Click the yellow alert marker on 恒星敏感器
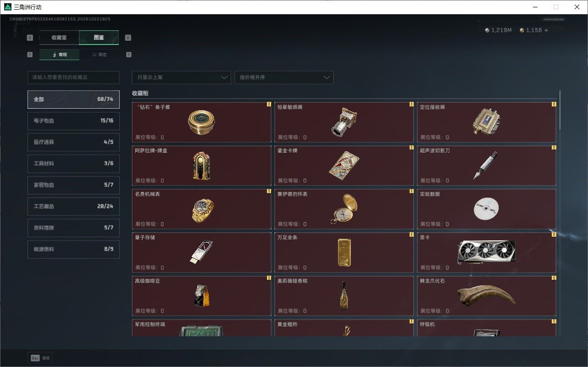The width and height of the screenshot is (588, 367). click(411, 104)
